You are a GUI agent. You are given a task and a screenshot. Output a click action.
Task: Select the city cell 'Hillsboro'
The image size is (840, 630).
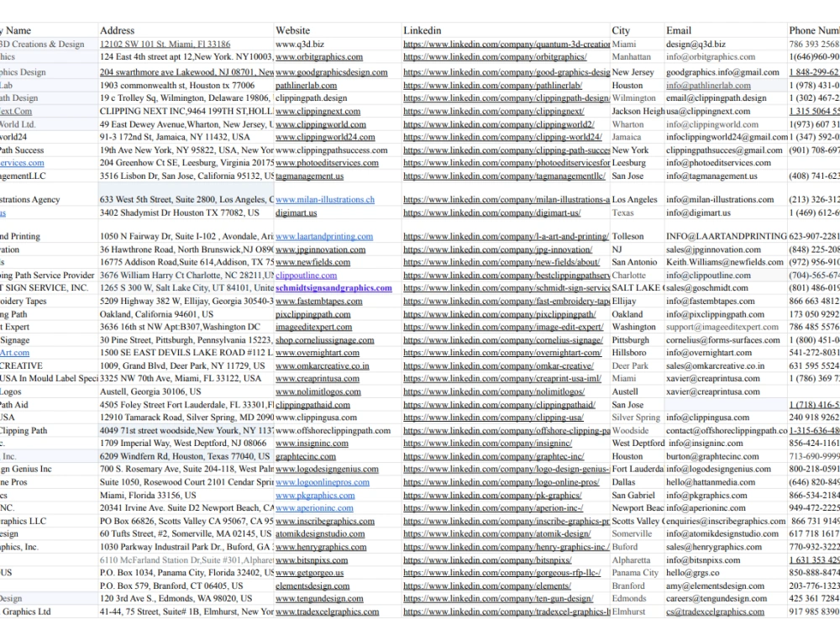pyautogui.click(x=638, y=353)
